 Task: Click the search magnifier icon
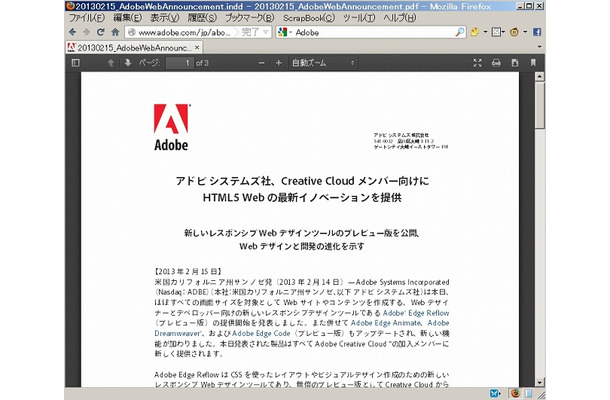coord(460,32)
